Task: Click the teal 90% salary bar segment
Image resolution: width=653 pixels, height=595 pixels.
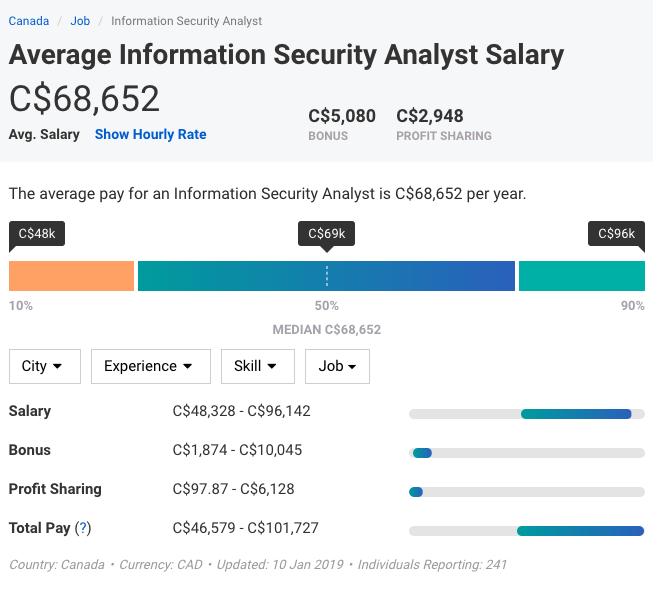Action: (x=581, y=276)
